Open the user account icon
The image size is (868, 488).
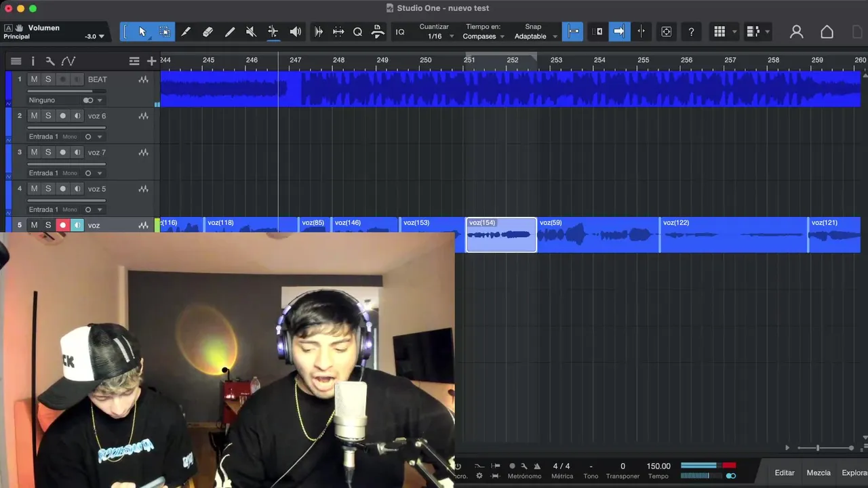(797, 32)
